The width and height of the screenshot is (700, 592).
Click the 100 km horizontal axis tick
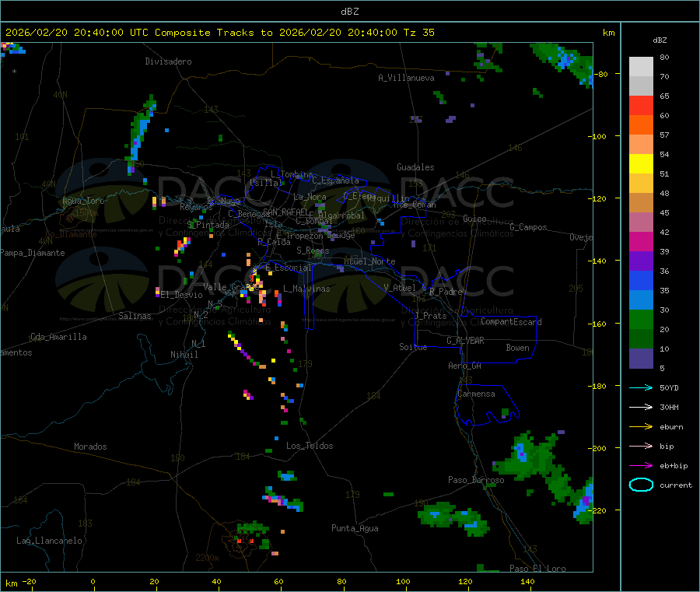click(403, 581)
